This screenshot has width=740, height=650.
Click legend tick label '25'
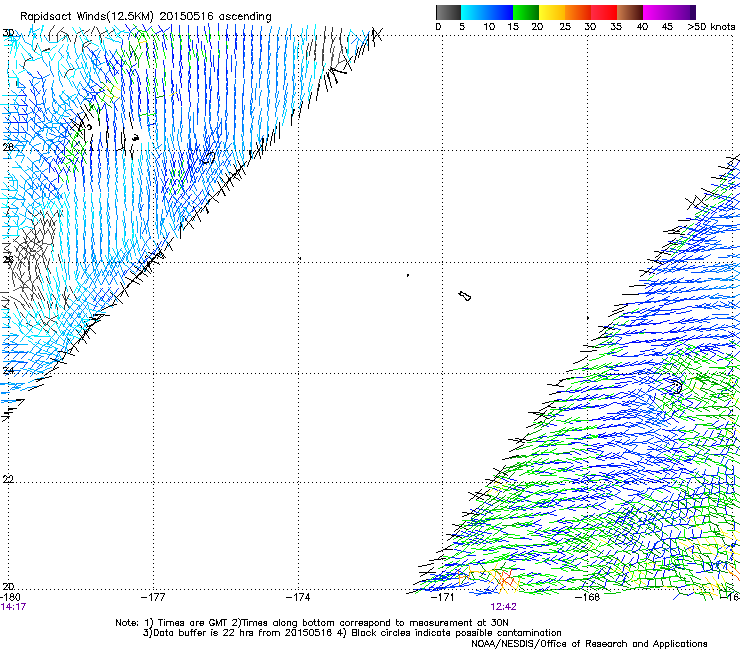coord(565,27)
